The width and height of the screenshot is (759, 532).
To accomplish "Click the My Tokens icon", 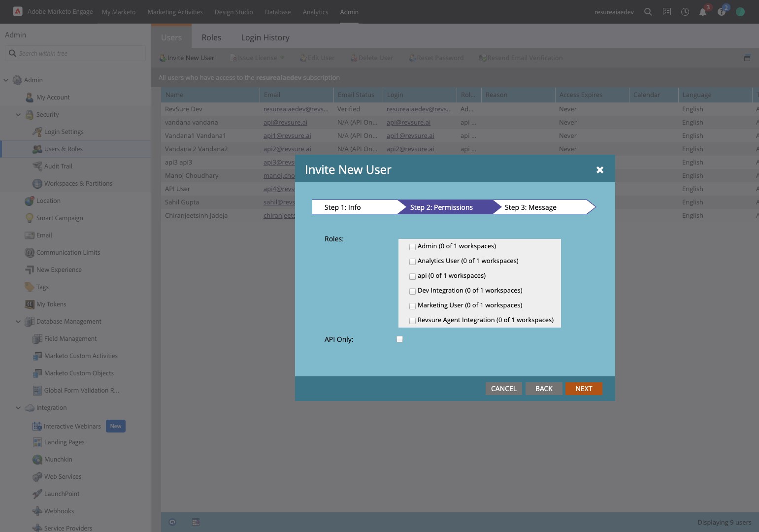I will [x=30, y=304].
